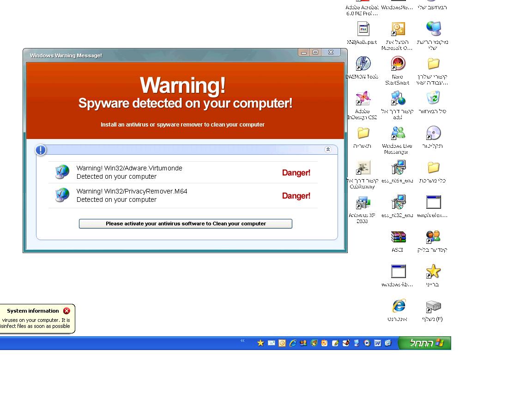Image resolution: width=532 pixels, height=399 pixels.
Task: Select the Microsoft Outlook desktop shortcut
Action: pos(398,29)
